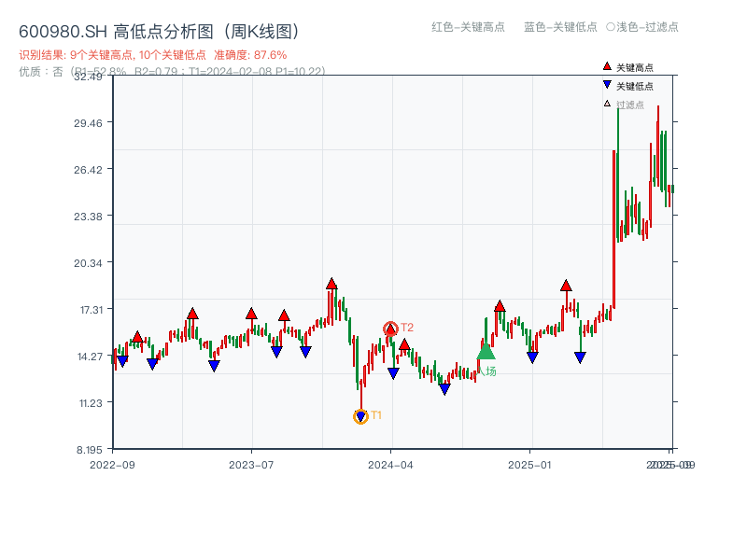The height and width of the screenshot is (560, 747).
Task: Click the red high marker above 2023-07 label
Action: [251, 314]
